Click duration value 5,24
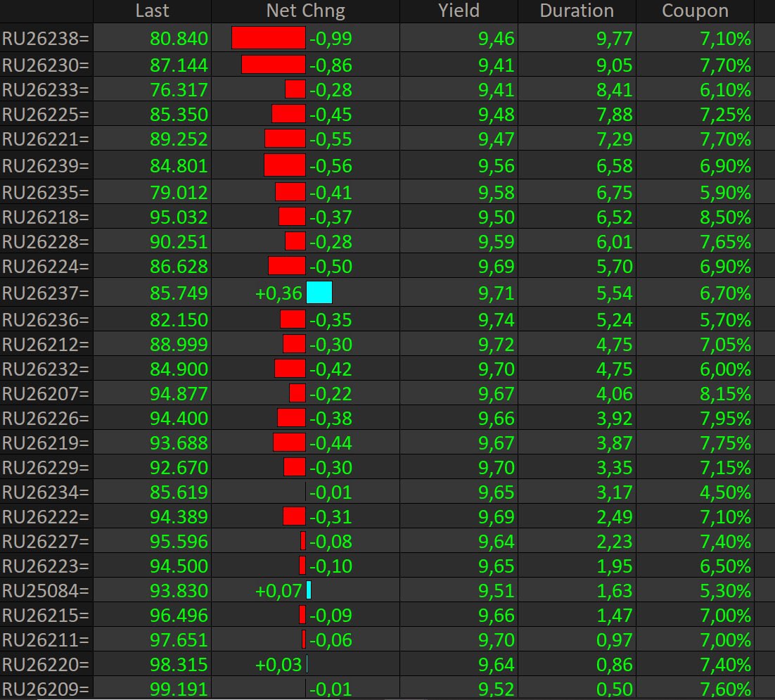This screenshot has height=700, width=775. coord(615,320)
